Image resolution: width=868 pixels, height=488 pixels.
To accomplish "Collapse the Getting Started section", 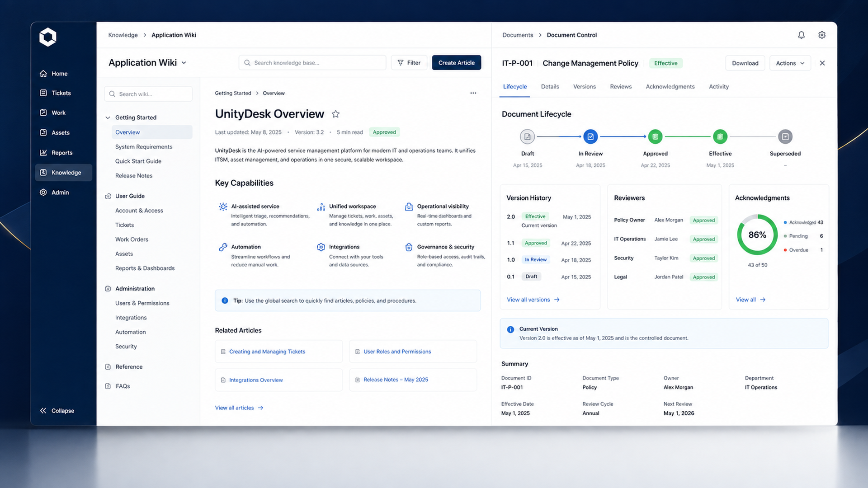I will click(x=108, y=117).
